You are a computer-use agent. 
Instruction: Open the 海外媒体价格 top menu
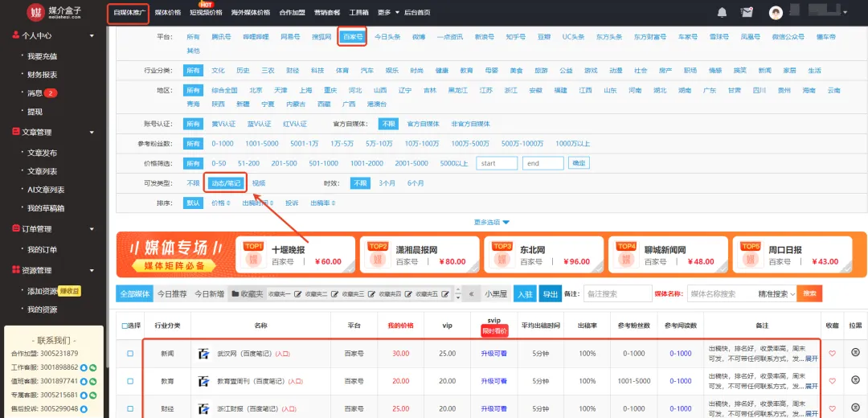[251, 12]
